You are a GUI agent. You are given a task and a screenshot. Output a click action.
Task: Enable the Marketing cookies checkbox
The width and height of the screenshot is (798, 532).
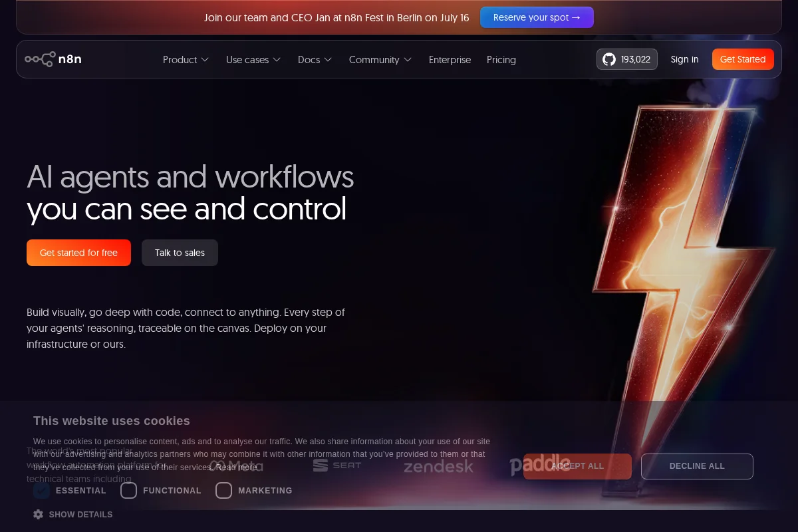[x=224, y=491]
